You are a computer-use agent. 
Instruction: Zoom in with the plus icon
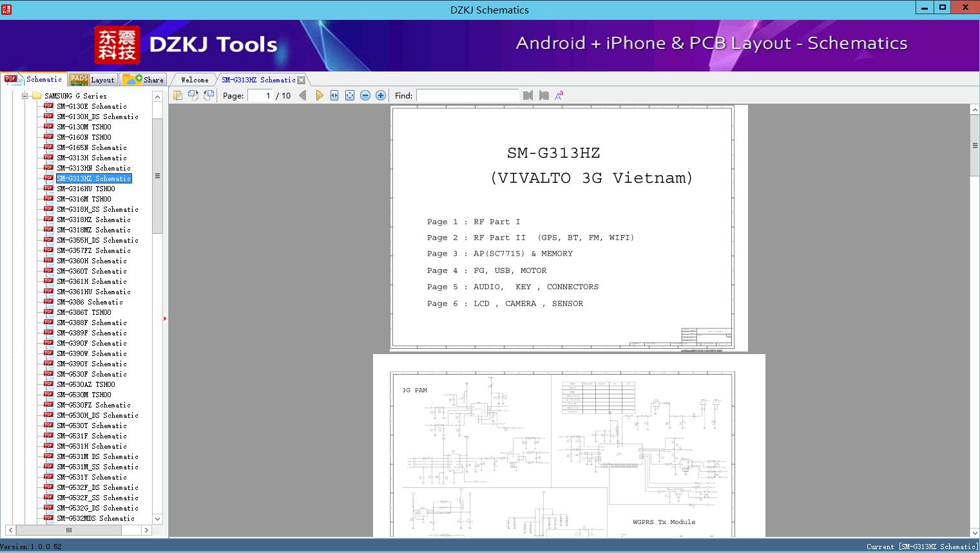pyautogui.click(x=381, y=95)
